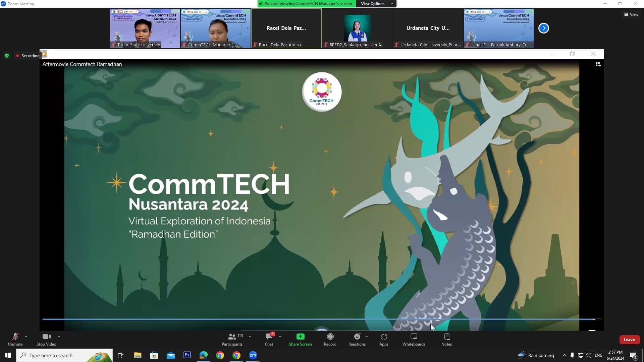Show next participant thumbnails arrow
This screenshot has width=644, height=362.
coord(543,28)
